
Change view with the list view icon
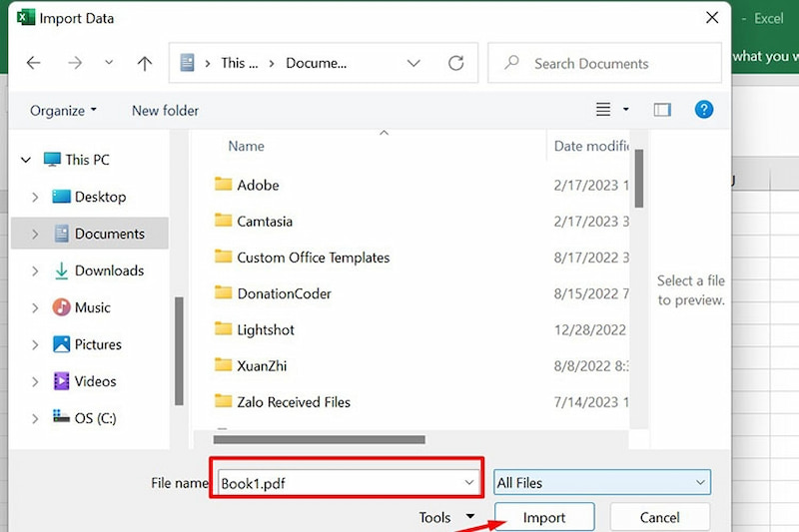[603, 110]
